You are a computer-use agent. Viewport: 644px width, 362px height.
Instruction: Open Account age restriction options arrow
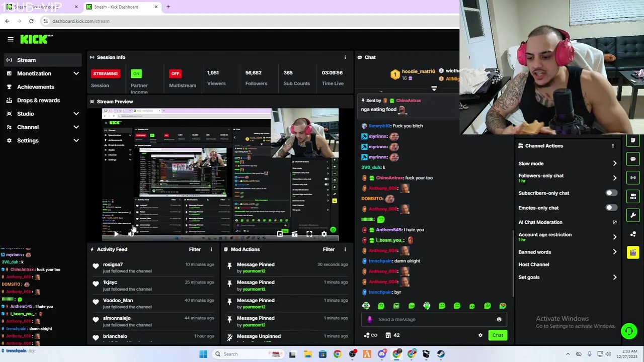614,237
